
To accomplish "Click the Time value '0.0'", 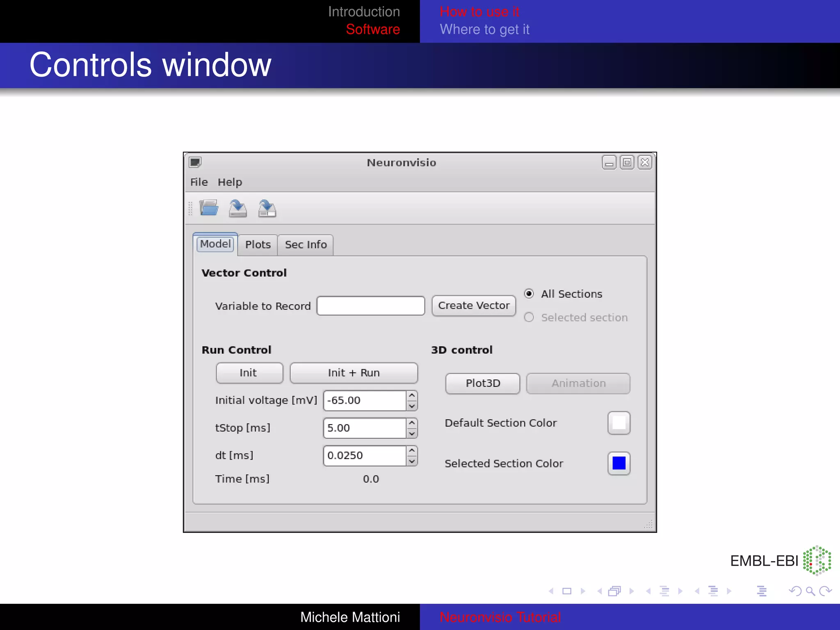I will tap(371, 479).
